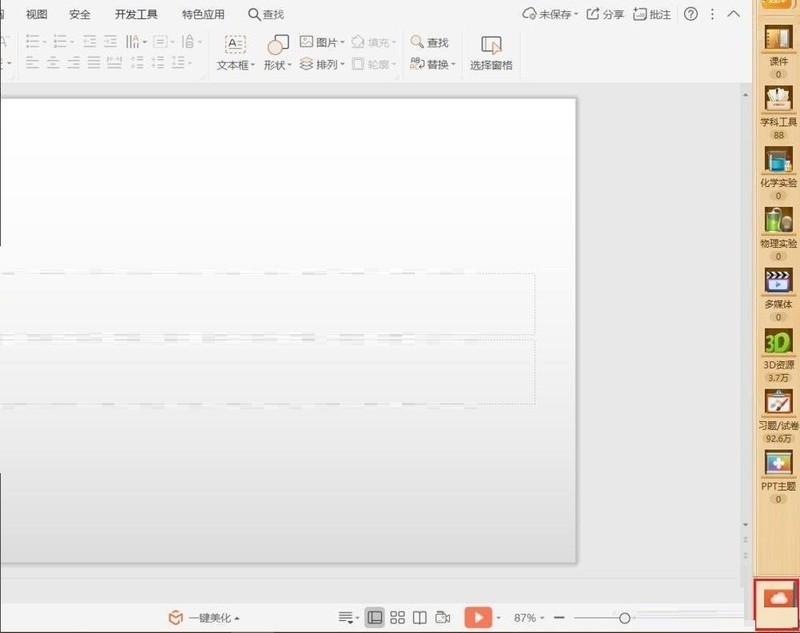Insert a picture with the 图片 tool
Image resolution: width=800 pixels, height=633 pixels.
[x=322, y=40]
